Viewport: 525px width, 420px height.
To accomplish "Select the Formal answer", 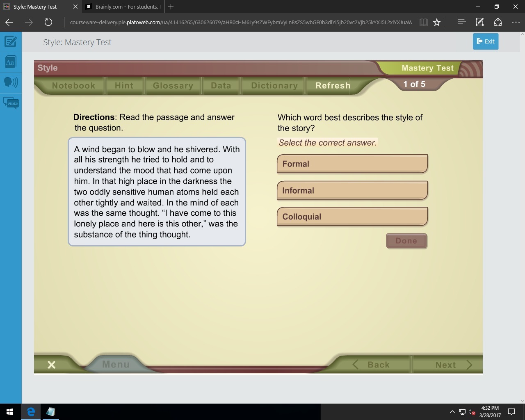I will pyautogui.click(x=352, y=164).
